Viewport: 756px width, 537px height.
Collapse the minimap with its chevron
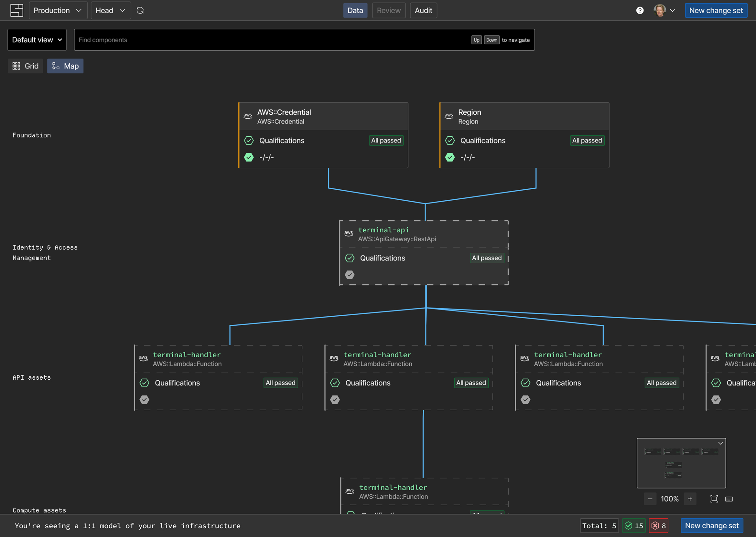[721, 443]
